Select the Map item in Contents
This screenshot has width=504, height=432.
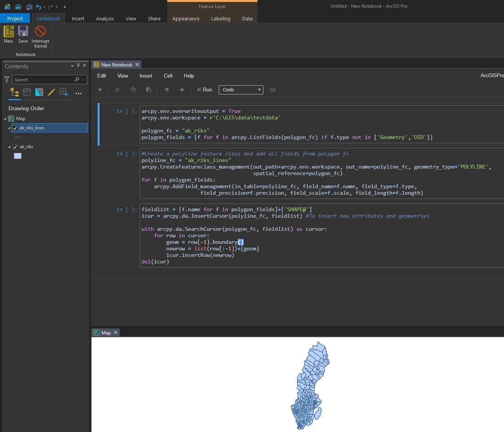[21, 119]
